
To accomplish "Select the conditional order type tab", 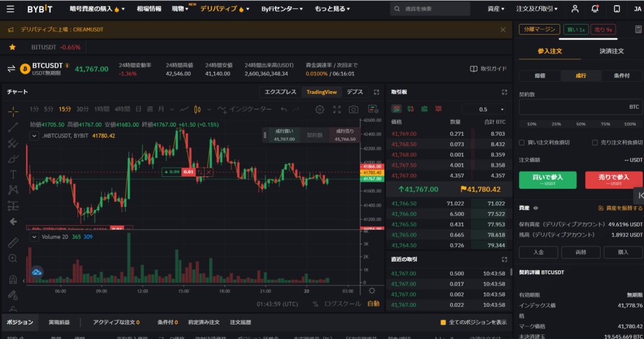I will click(x=622, y=75).
